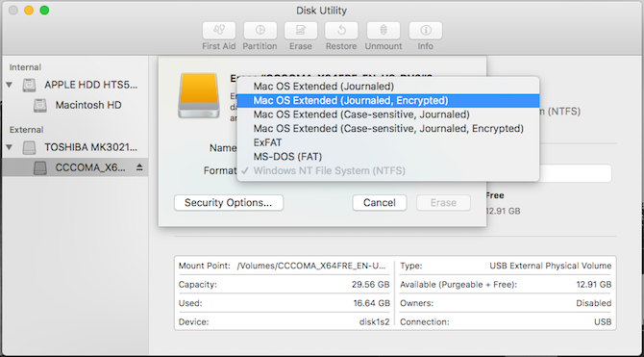
Task: Click the disk1s2 device value
Action: click(x=374, y=322)
